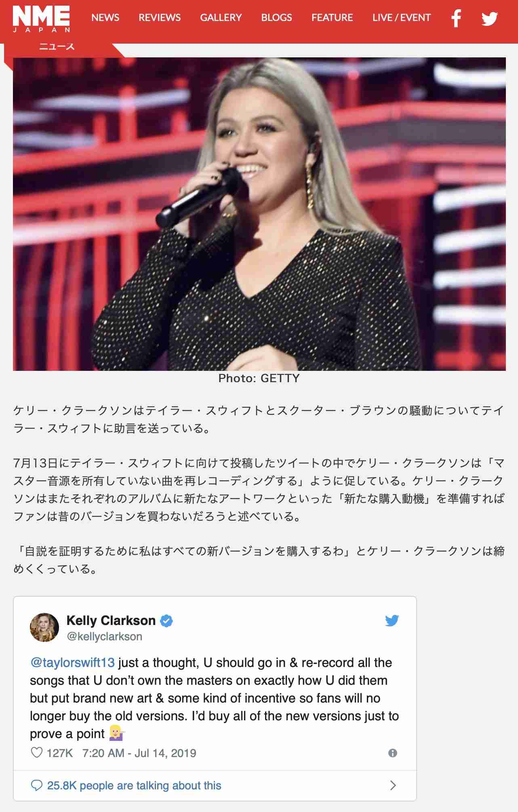Click the speech bubble reply icon
The image size is (518, 812).
[37, 785]
